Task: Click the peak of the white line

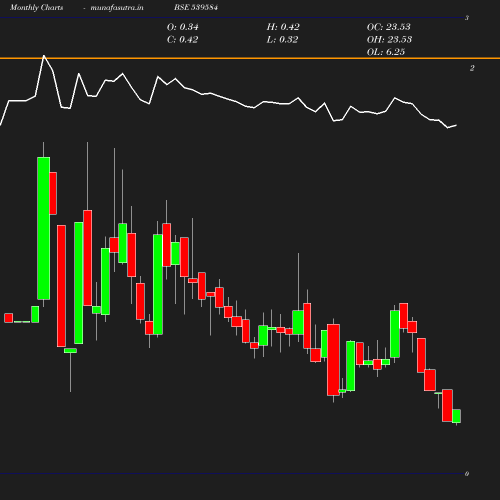Action: tap(44, 56)
